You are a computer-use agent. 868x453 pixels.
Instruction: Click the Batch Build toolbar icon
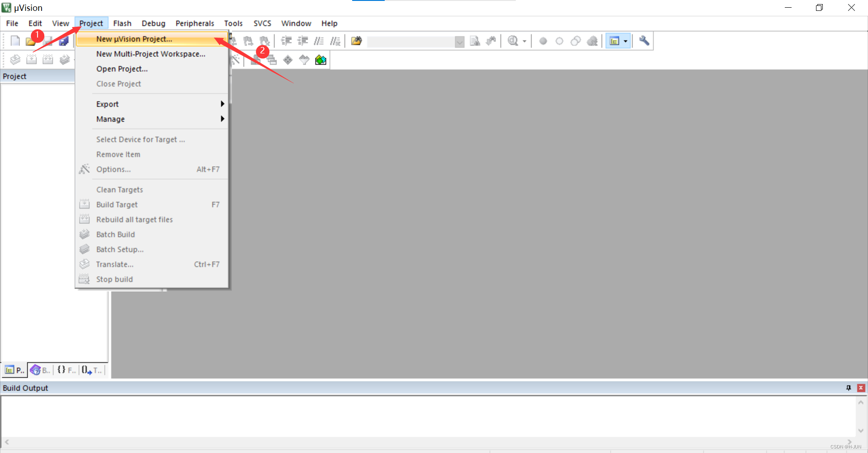(65, 60)
